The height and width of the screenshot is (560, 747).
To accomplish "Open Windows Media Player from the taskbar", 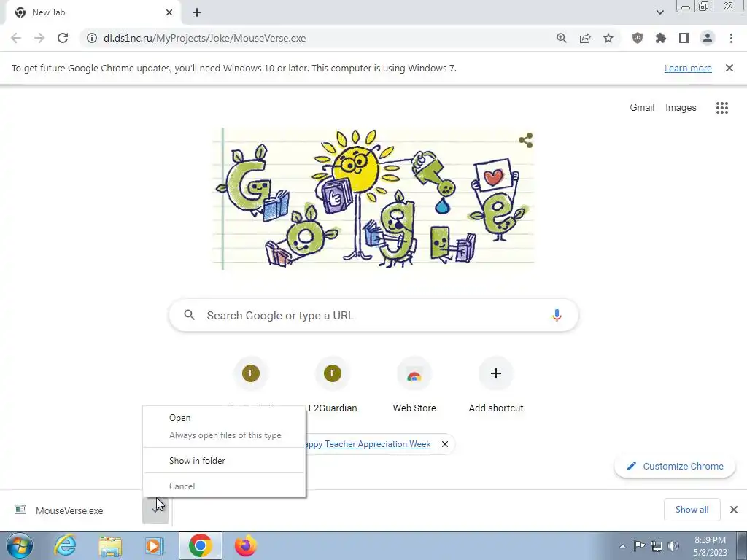I will pos(155,545).
